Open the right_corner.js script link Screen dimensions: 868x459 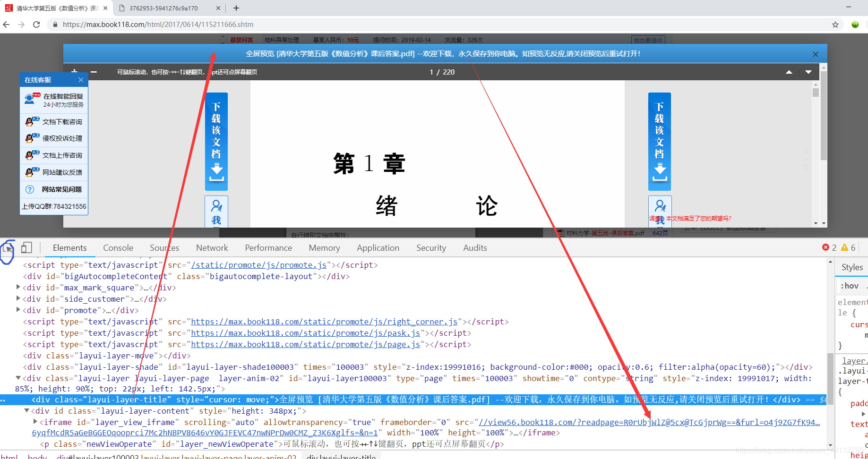pos(324,322)
